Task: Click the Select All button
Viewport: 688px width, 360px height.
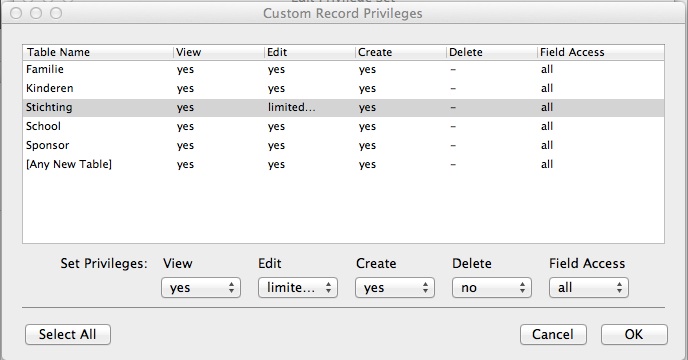Action: click(68, 335)
